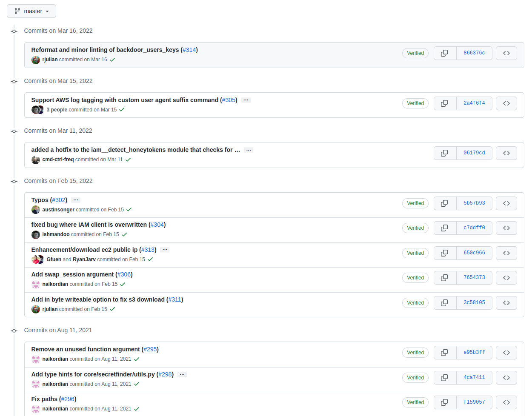Open commit hash e95b3ff

[x=474, y=353]
